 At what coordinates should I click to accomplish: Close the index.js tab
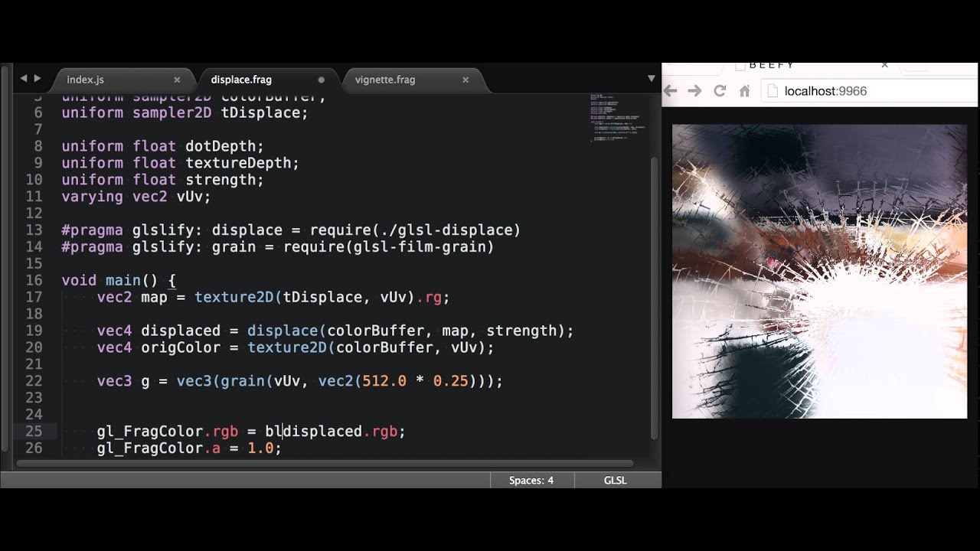[177, 80]
